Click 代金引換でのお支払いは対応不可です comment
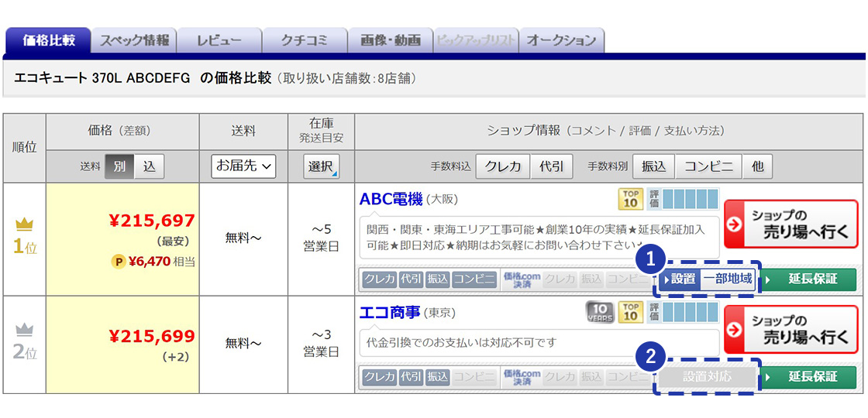The height and width of the screenshot is (418, 868). 460,343
